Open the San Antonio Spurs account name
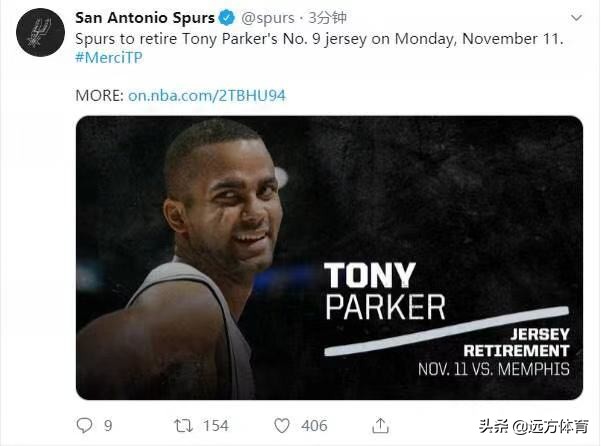601x446 pixels. [x=145, y=18]
